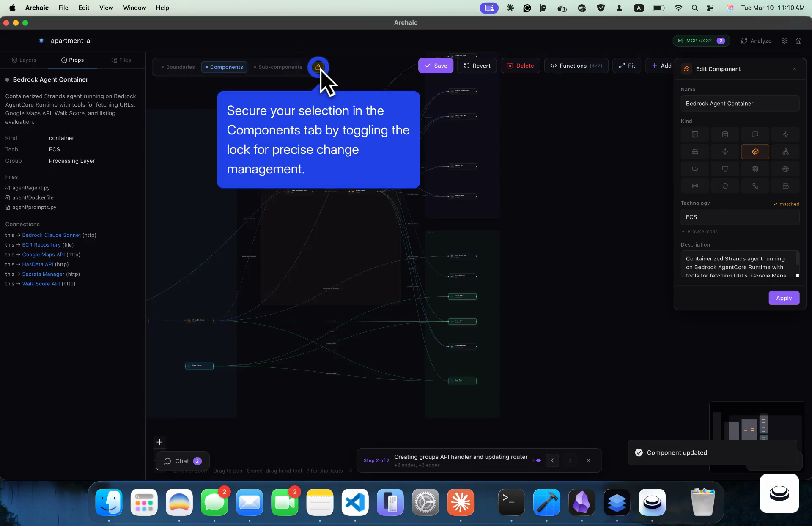Screen dimensions: 812x526
Task: Pick the shield security kind icon
Action: (x=725, y=186)
